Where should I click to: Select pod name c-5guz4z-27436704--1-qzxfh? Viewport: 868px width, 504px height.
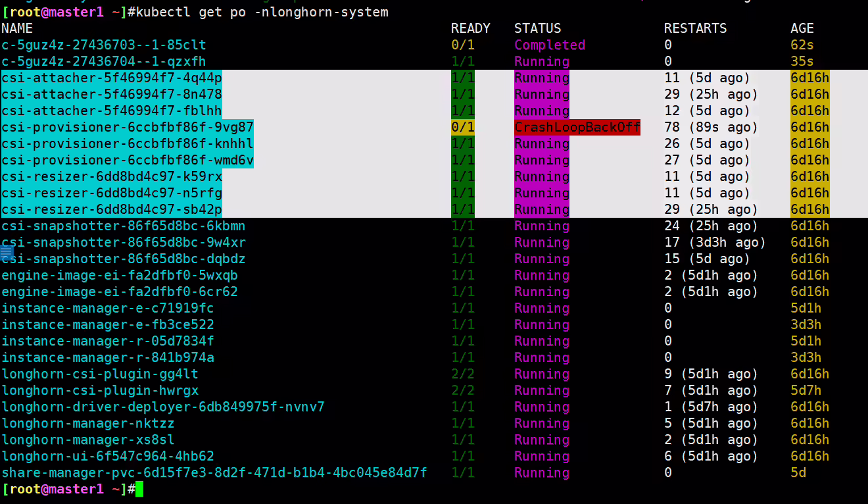click(x=104, y=61)
